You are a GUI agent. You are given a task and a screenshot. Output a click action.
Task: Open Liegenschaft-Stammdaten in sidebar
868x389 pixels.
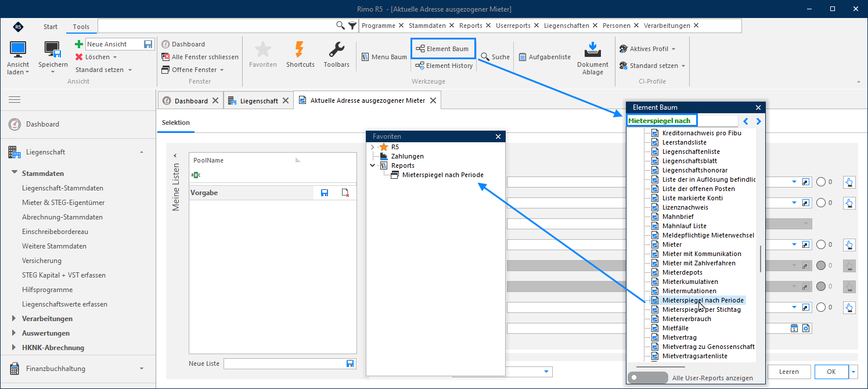pyautogui.click(x=63, y=188)
